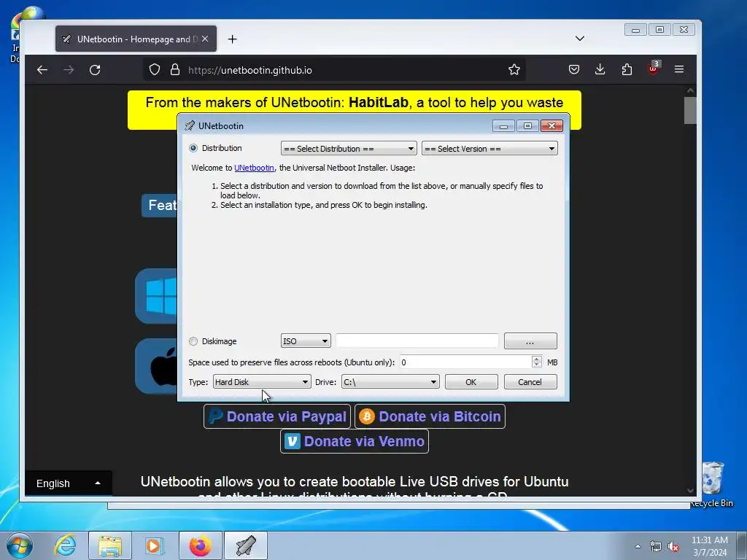
Task: Bookmark this page with the star
Action: [x=514, y=69]
